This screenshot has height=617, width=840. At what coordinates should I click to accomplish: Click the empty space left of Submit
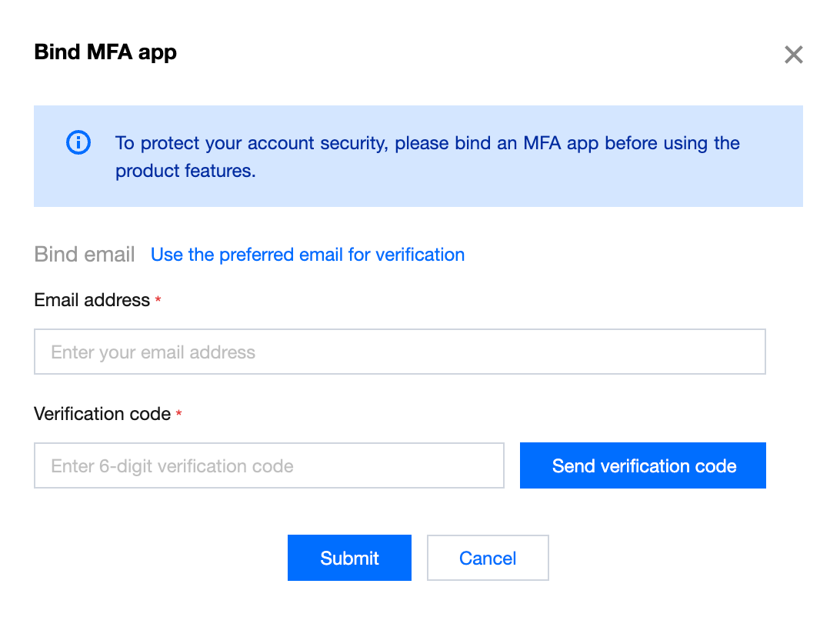click(x=154, y=558)
